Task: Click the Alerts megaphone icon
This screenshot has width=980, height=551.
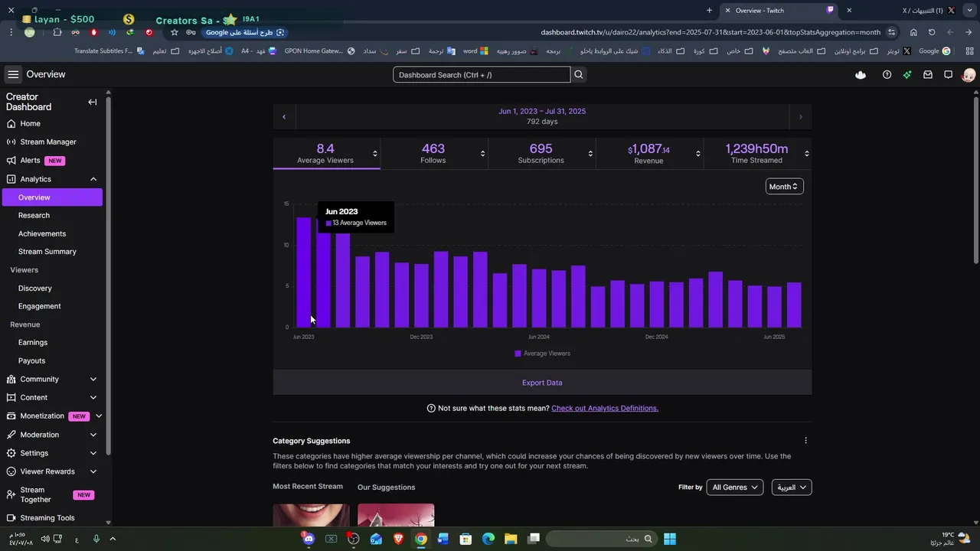Action: coord(11,161)
